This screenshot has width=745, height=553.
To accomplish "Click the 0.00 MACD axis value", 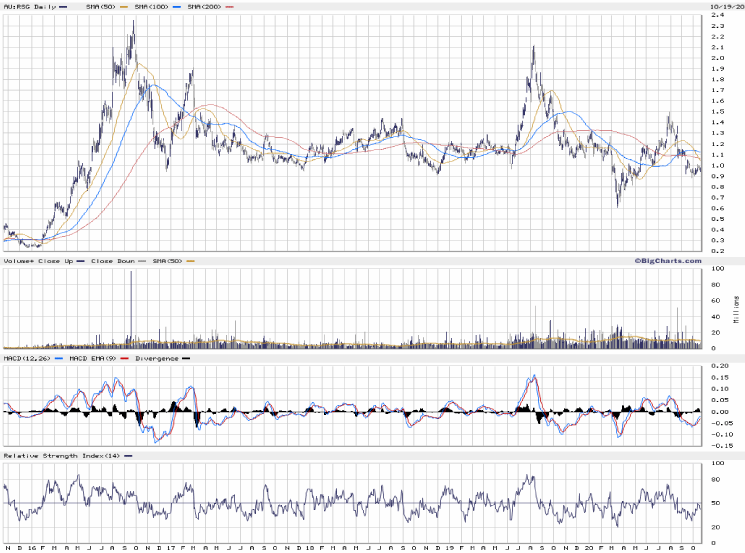I will click(720, 412).
